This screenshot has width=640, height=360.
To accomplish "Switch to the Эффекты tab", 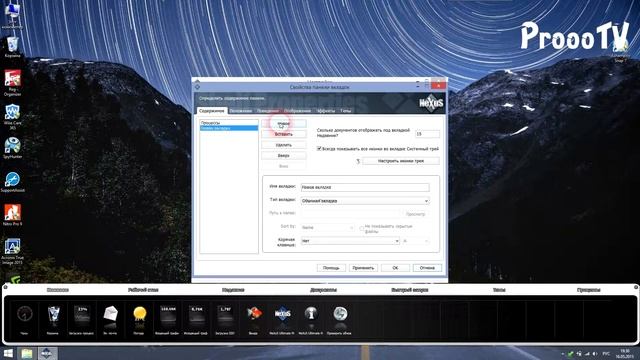I will point(326,111).
